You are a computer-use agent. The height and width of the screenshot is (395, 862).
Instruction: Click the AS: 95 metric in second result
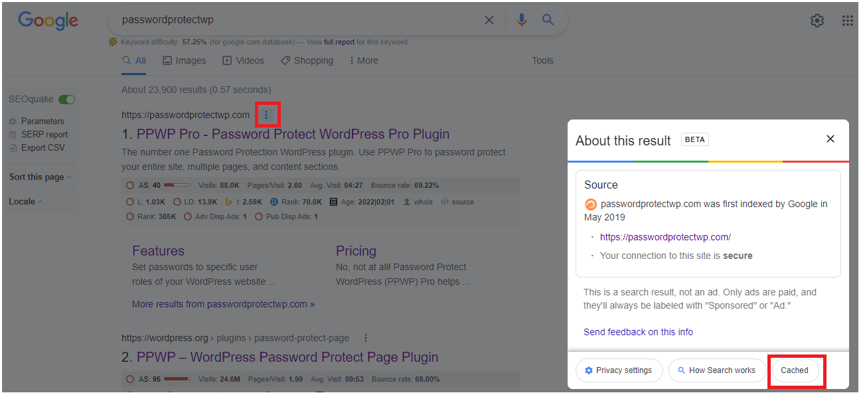point(158,380)
